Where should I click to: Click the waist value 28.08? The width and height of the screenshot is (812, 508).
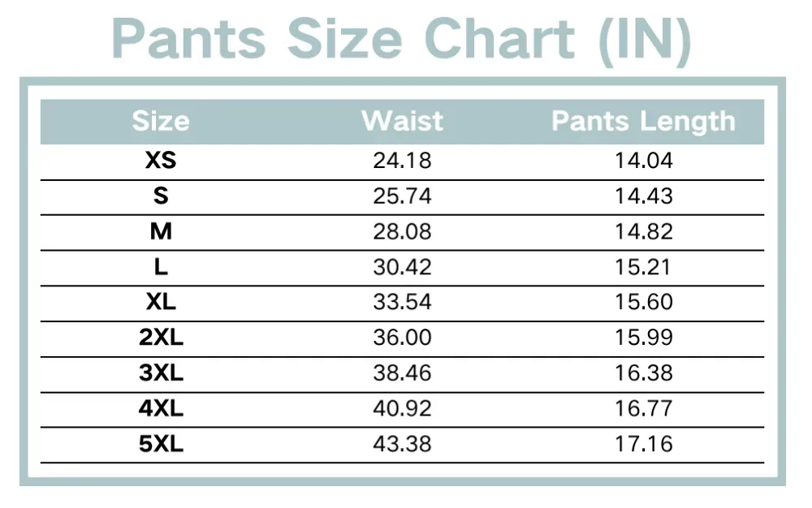tap(403, 231)
